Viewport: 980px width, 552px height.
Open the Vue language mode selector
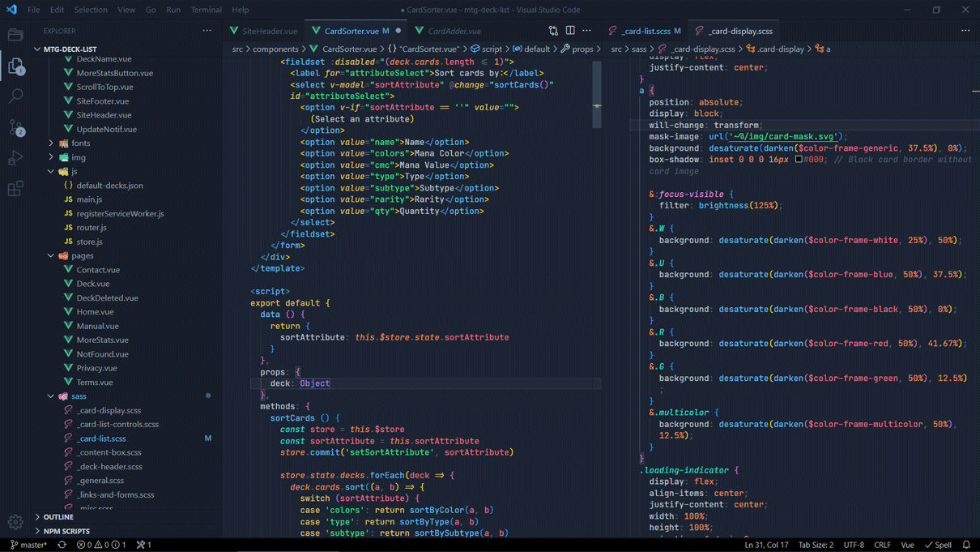[907, 545]
